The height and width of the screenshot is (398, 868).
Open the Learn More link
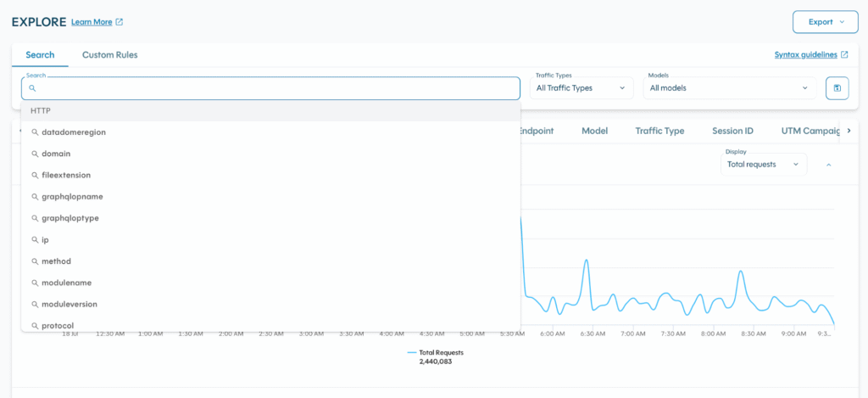[x=92, y=22]
